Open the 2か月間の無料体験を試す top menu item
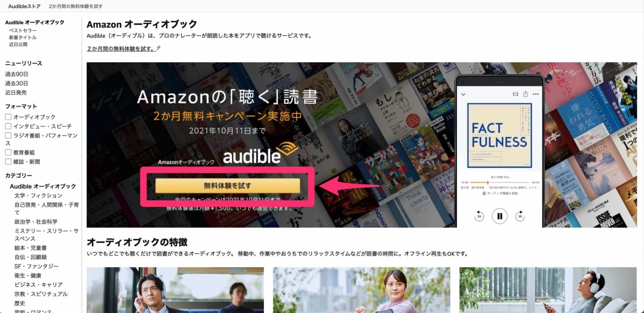Image resolution: width=644 pixels, height=313 pixels. [76, 6]
